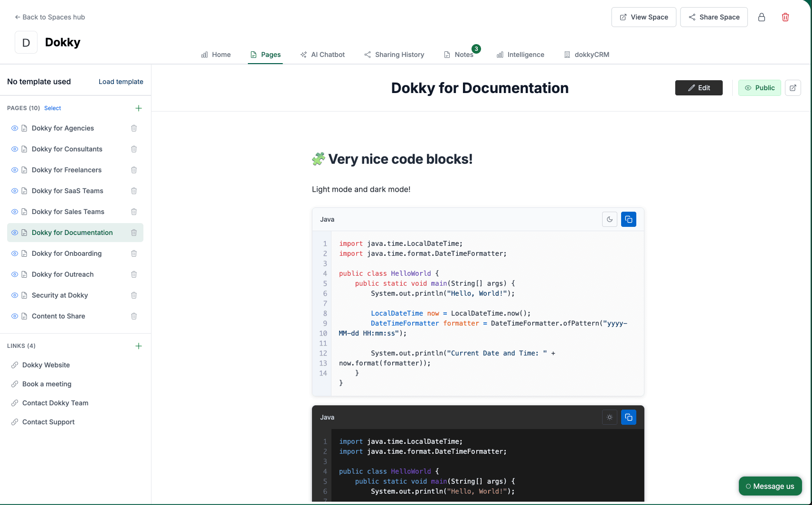Add a new page with plus icon

pyautogui.click(x=139, y=108)
